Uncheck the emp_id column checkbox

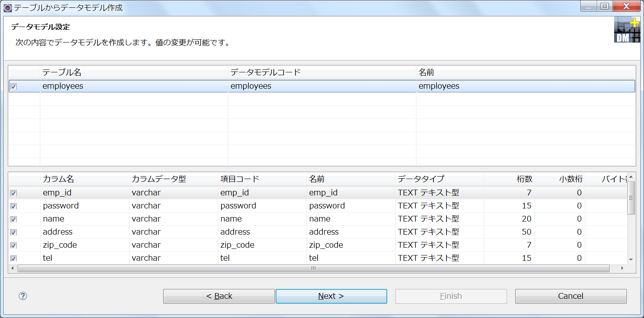coord(13,193)
